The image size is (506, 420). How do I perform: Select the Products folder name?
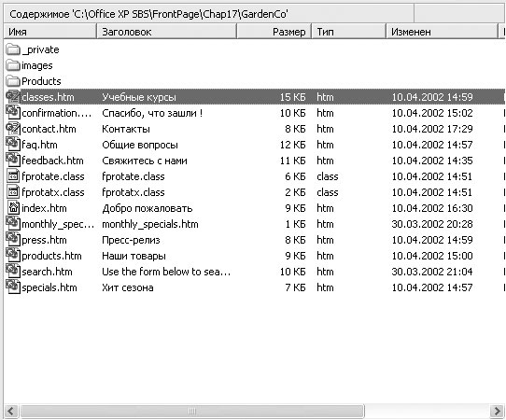(x=41, y=81)
